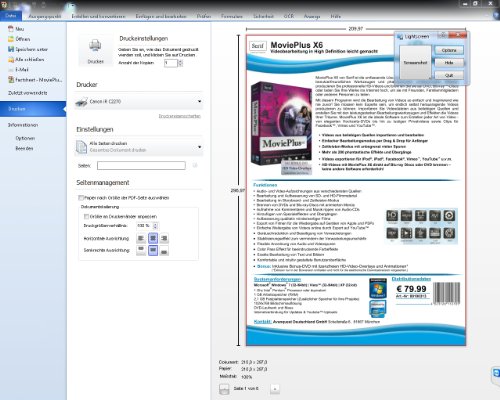Open the OCR ribbon tab
500x400 pixels.
tap(289, 16)
